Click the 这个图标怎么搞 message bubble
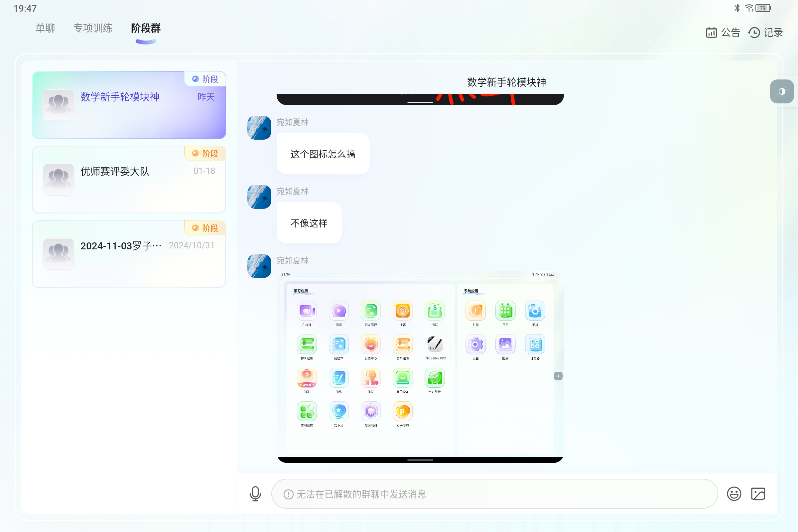 coord(323,153)
